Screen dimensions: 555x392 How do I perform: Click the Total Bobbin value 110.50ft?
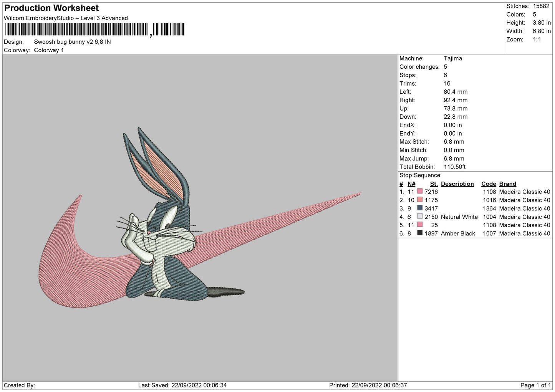(x=454, y=167)
